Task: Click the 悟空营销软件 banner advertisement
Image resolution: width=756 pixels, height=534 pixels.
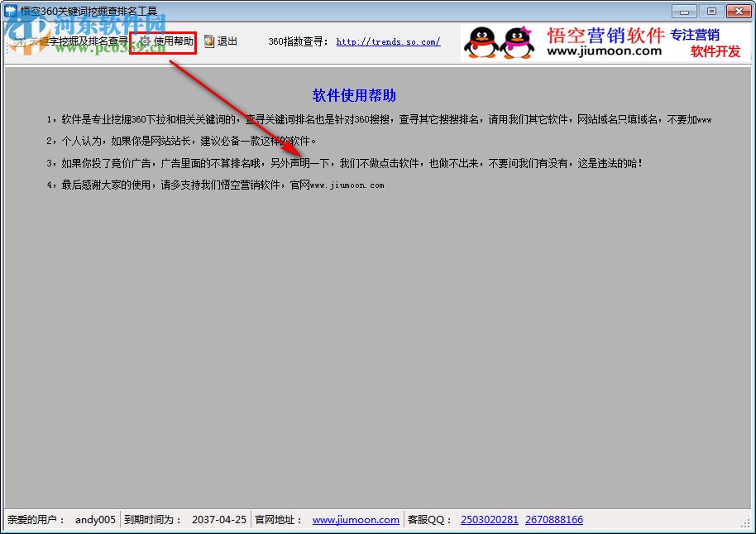Action: (x=605, y=42)
